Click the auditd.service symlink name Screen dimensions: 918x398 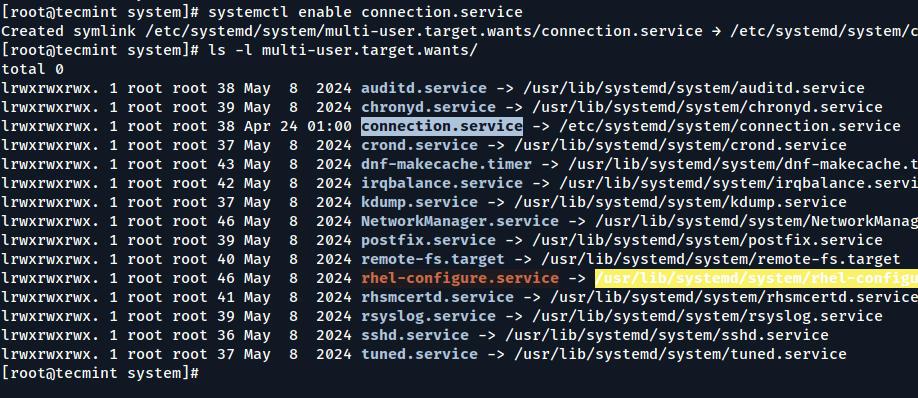(x=424, y=88)
